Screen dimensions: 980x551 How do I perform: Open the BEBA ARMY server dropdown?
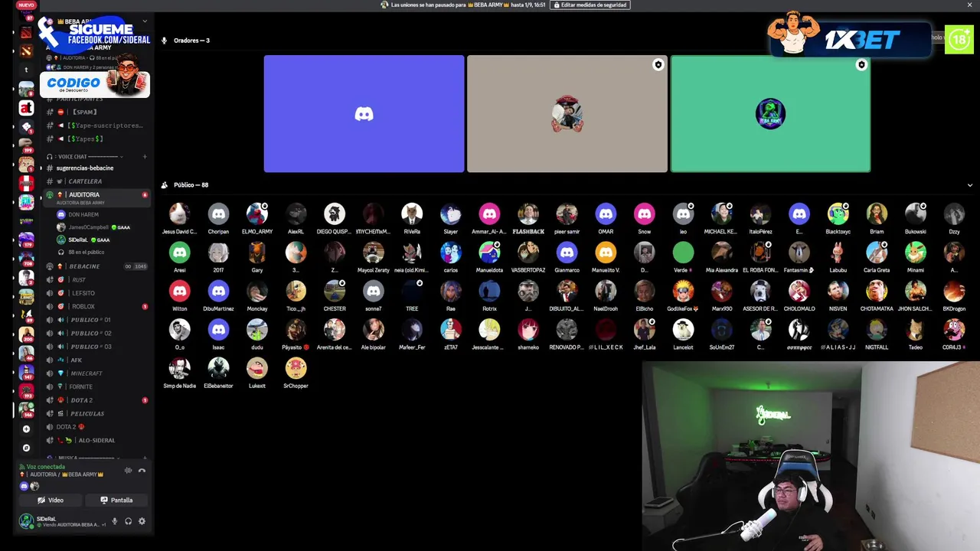(x=145, y=21)
